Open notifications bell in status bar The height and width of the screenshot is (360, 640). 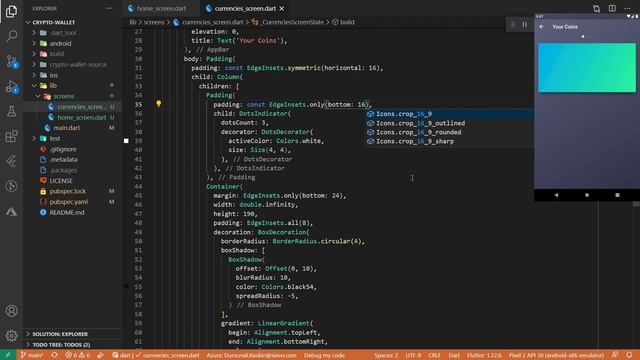pyautogui.click(x=629, y=355)
